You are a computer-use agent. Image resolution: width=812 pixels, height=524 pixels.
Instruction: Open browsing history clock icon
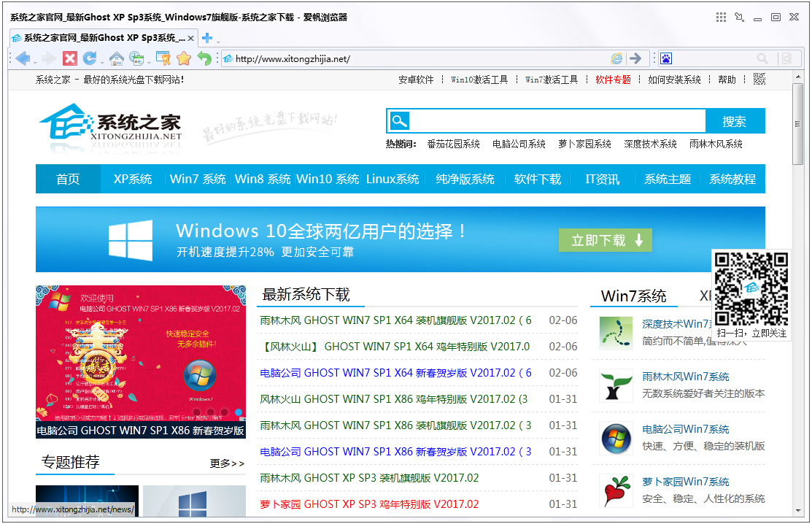pyautogui.click(x=136, y=58)
